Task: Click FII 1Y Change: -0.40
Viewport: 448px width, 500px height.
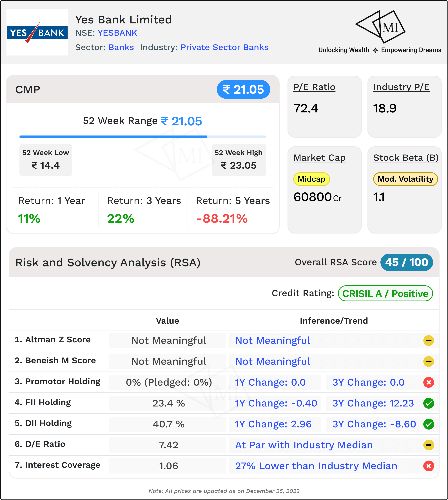Action: (x=276, y=403)
